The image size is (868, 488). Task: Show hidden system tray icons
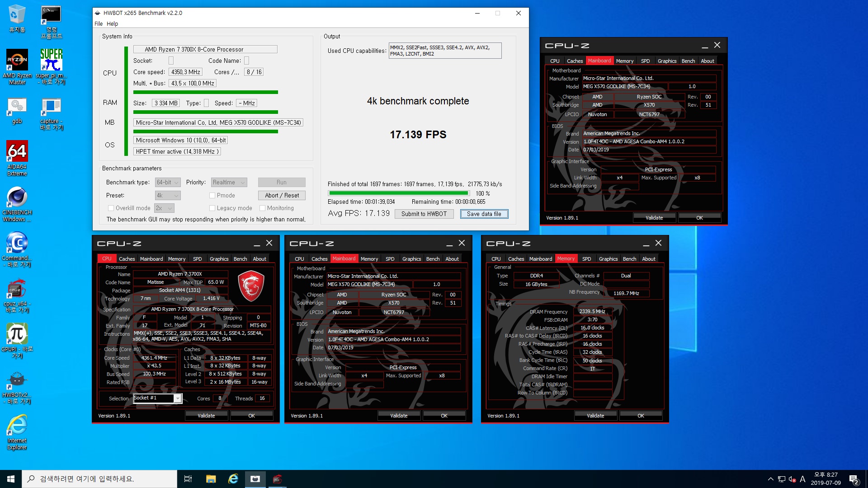tap(770, 479)
